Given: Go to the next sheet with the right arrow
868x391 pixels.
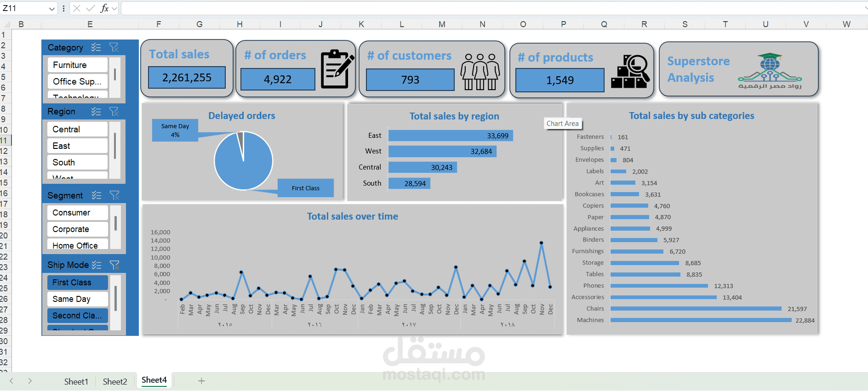Looking at the screenshot, I should tap(30, 381).
